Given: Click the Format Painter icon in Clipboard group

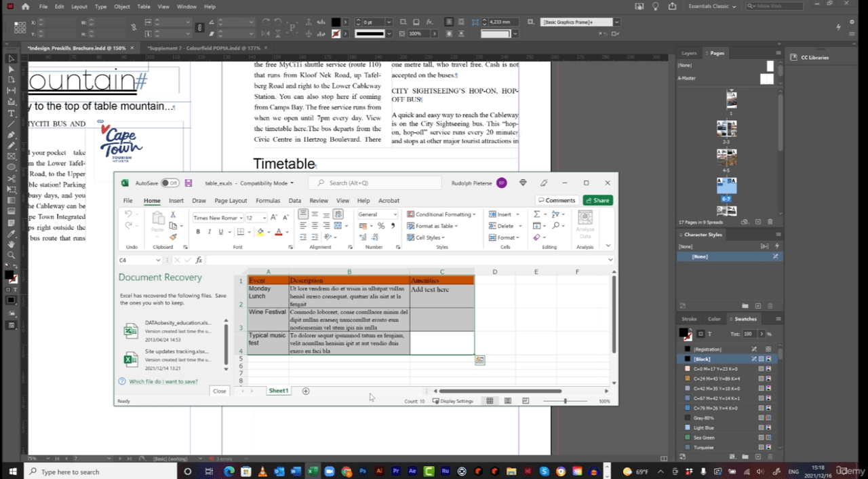Looking at the screenshot, I should click(x=174, y=237).
